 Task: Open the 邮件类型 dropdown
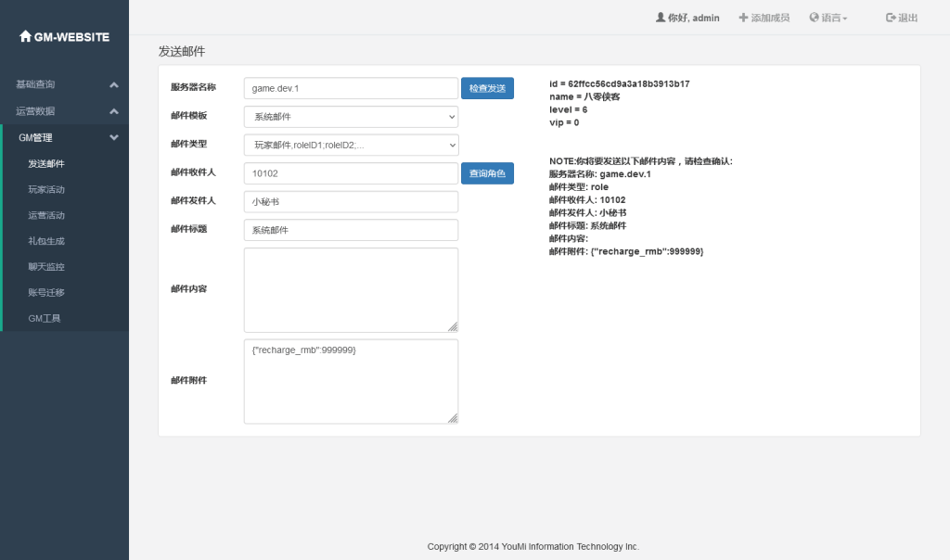pos(351,145)
